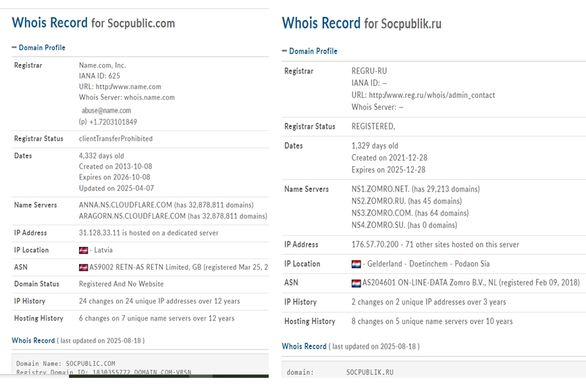Click 'SOCPUBLIK.RU' raw record domain value

(x=369, y=372)
